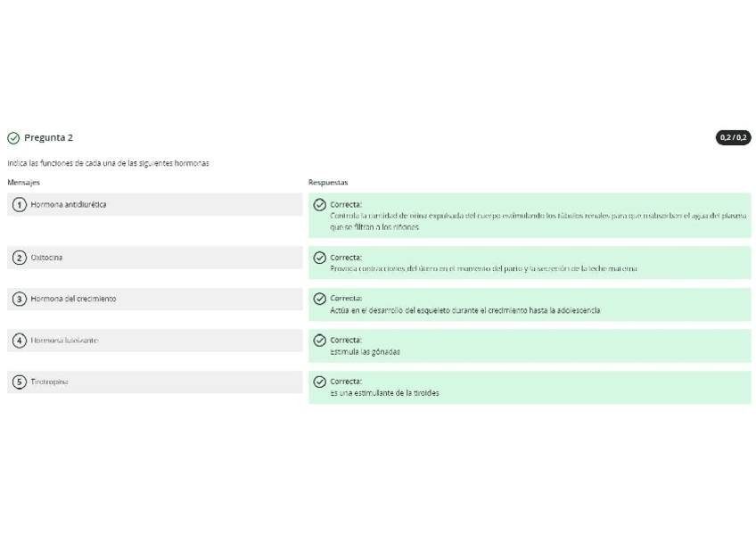Click the 'Pregunta 2' heading
The image size is (756, 534).
click(48, 138)
